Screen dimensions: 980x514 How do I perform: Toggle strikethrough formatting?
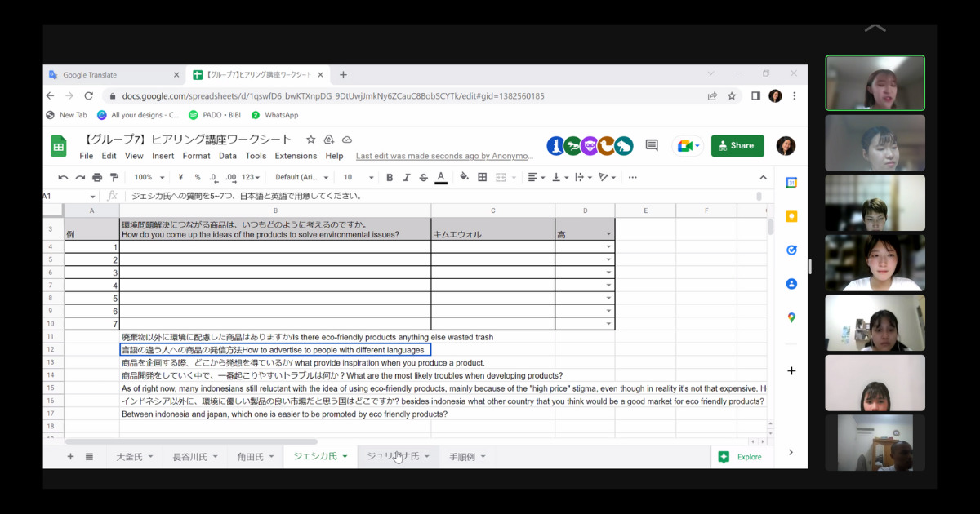(x=423, y=177)
